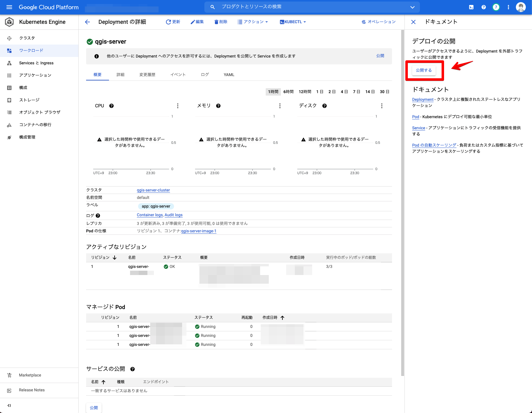Open アプリケーション in the sidebar
This screenshot has height=413, width=532.
click(x=39, y=75)
